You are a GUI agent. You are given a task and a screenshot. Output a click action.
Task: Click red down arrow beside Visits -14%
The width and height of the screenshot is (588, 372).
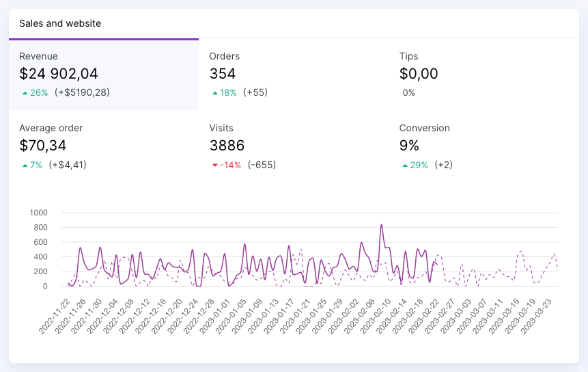tap(215, 165)
